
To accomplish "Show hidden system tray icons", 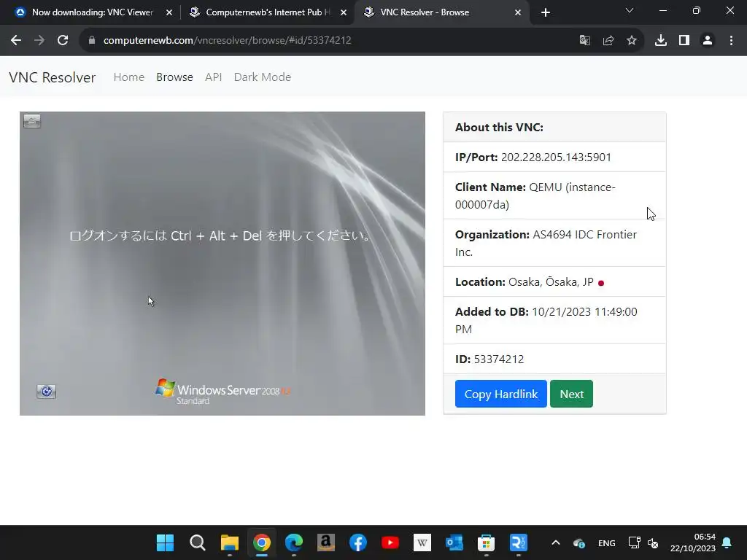I will pos(555,542).
